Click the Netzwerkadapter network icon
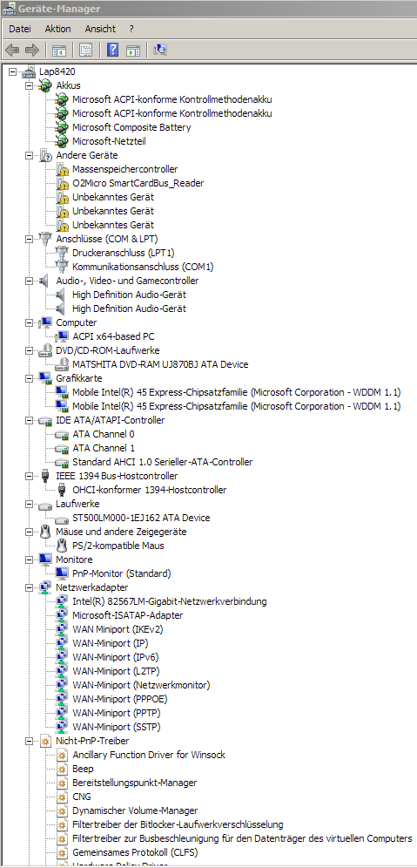417x868 pixels. pyautogui.click(x=46, y=587)
